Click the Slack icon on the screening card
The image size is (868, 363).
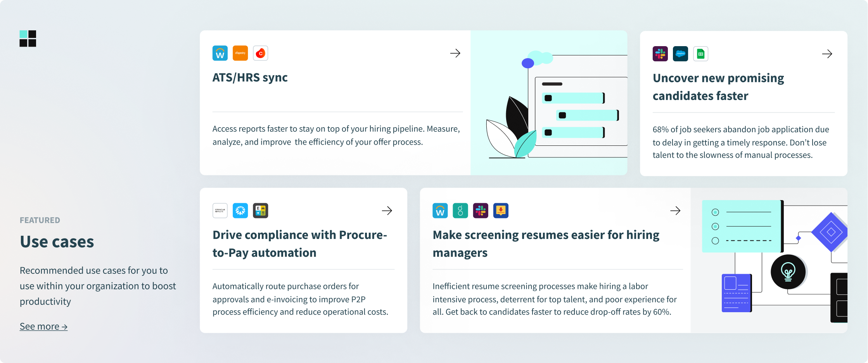[x=481, y=211]
